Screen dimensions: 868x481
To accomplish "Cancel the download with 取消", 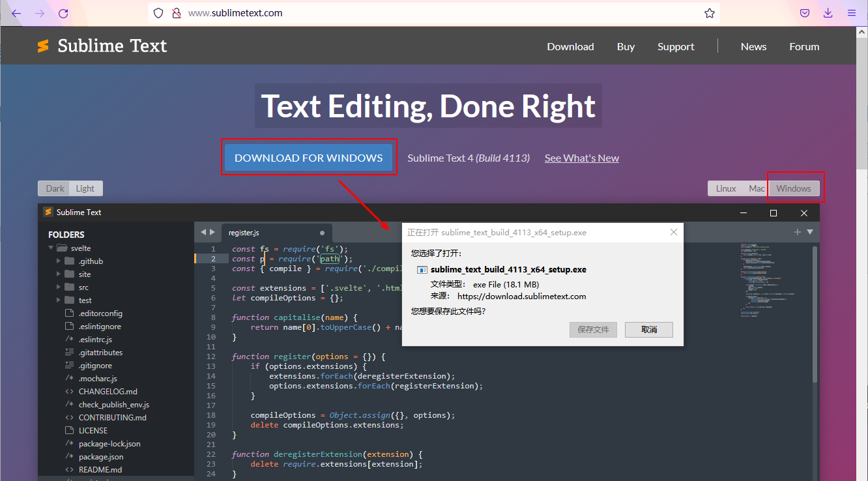I will 649,329.
